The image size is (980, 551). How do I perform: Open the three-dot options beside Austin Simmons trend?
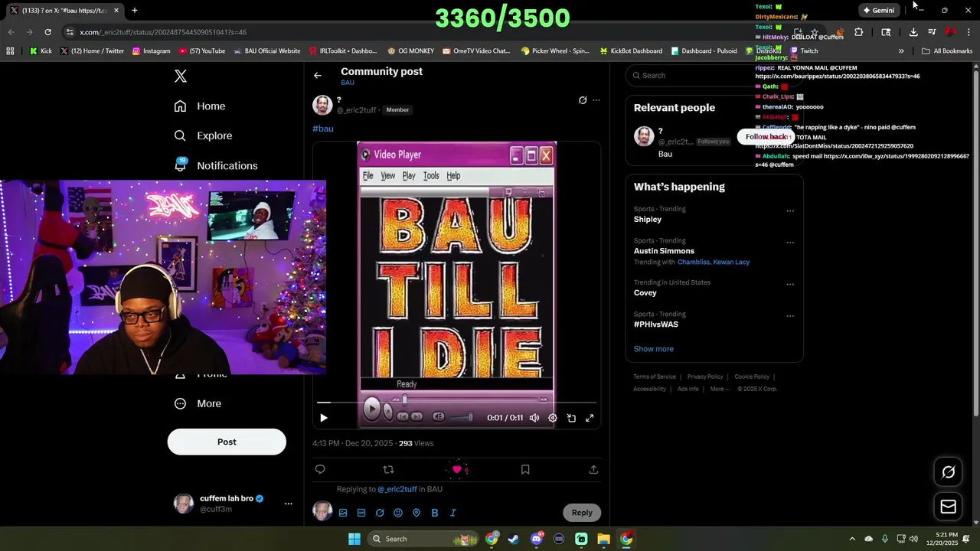click(x=790, y=242)
